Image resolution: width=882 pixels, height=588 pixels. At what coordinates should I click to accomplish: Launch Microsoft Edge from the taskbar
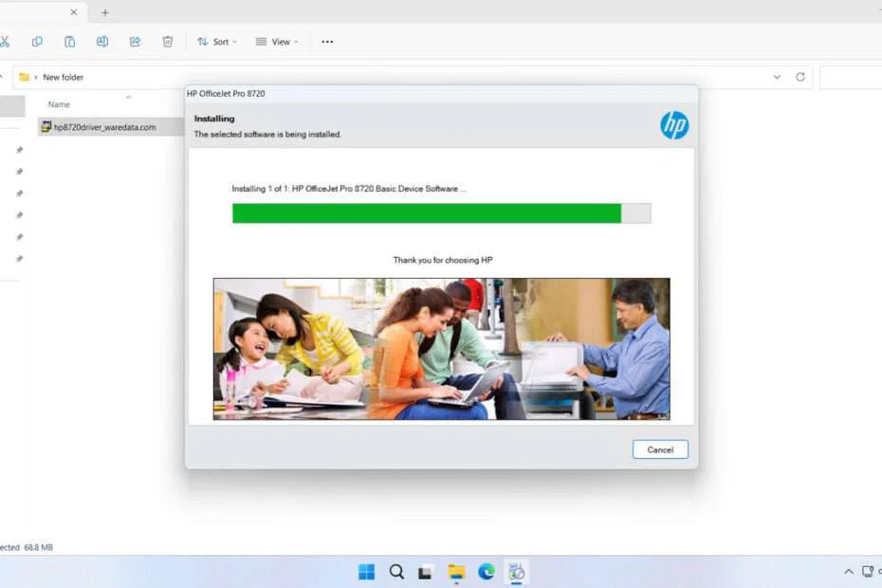point(487,572)
